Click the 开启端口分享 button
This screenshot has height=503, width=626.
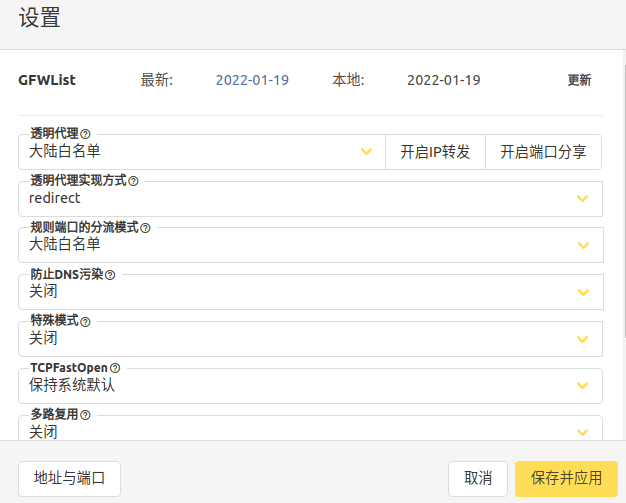point(543,152)
